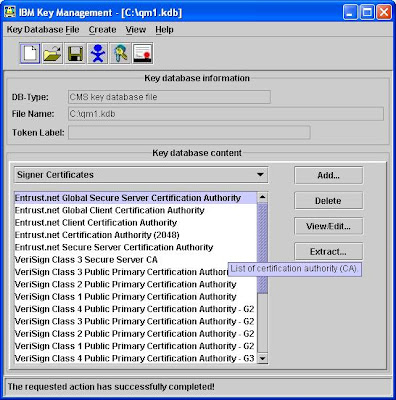Click the New key database file icon

[30, 53]
